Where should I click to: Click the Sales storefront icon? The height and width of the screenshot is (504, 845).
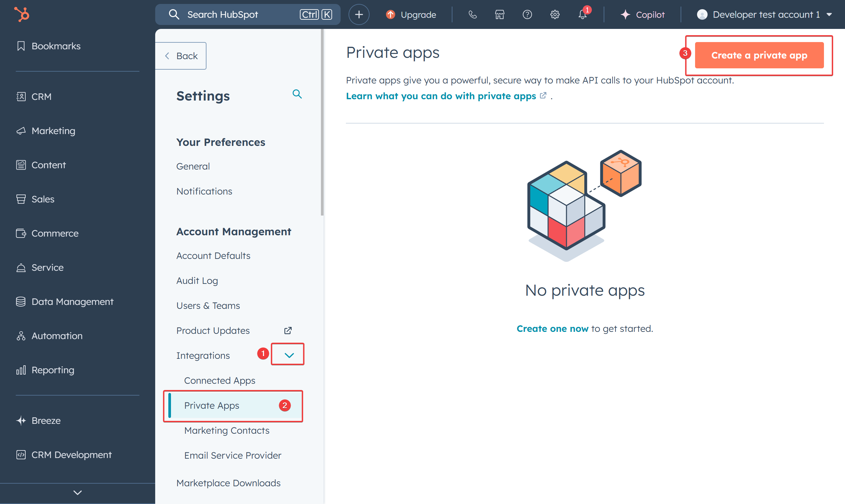pos(21,199)
